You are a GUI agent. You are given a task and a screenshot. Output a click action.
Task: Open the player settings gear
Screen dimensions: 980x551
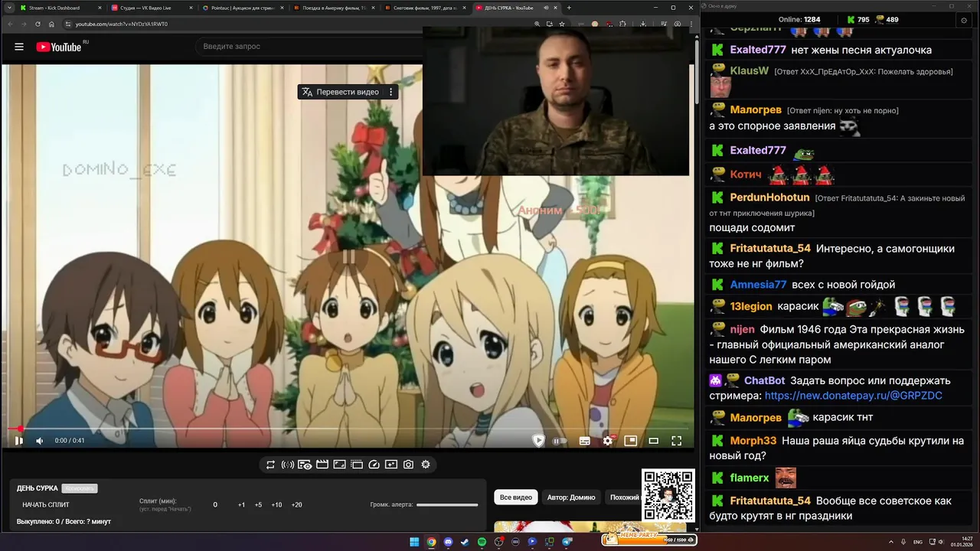(x=608, y=441)
